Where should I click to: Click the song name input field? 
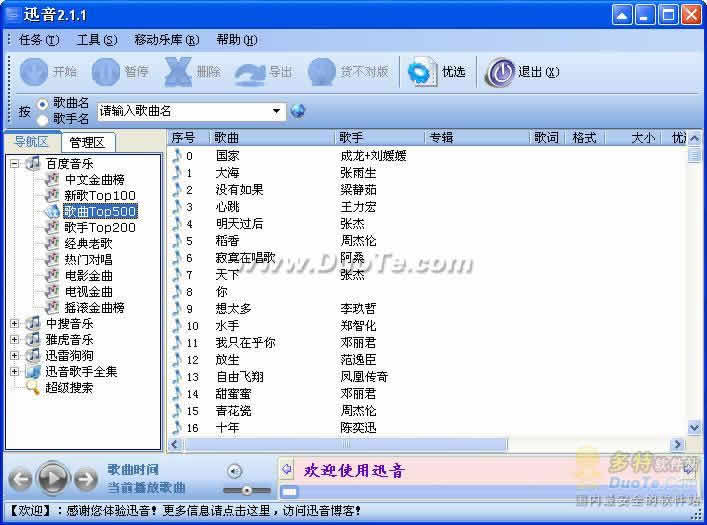[184, 111]
